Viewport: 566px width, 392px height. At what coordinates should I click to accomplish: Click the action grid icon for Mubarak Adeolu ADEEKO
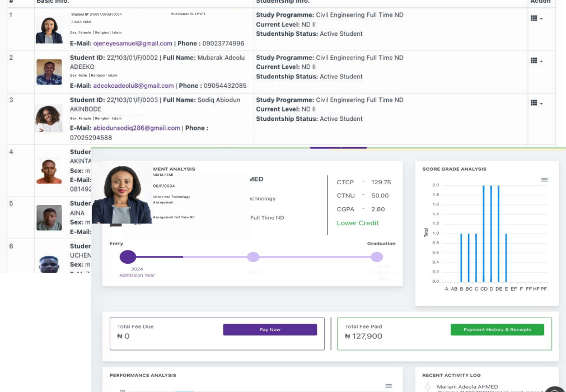(x=536, y=60)
